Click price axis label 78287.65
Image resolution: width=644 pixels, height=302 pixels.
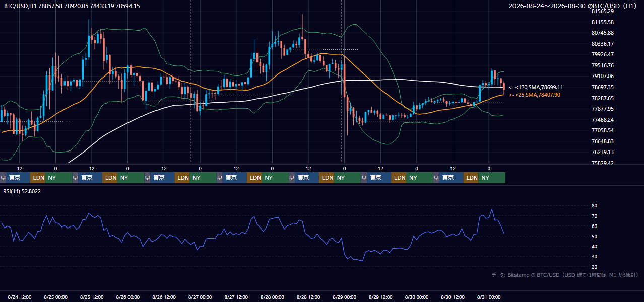click(x=602, y=98)
